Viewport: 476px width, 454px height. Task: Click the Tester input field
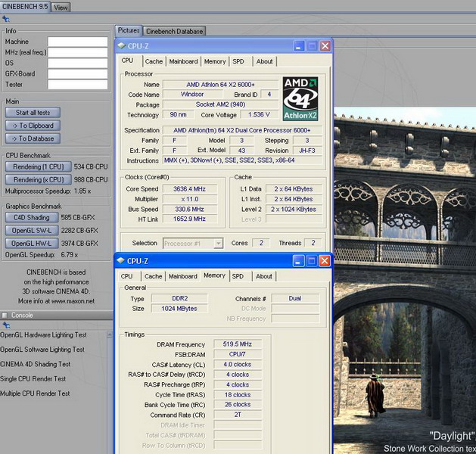click(78, 84)
